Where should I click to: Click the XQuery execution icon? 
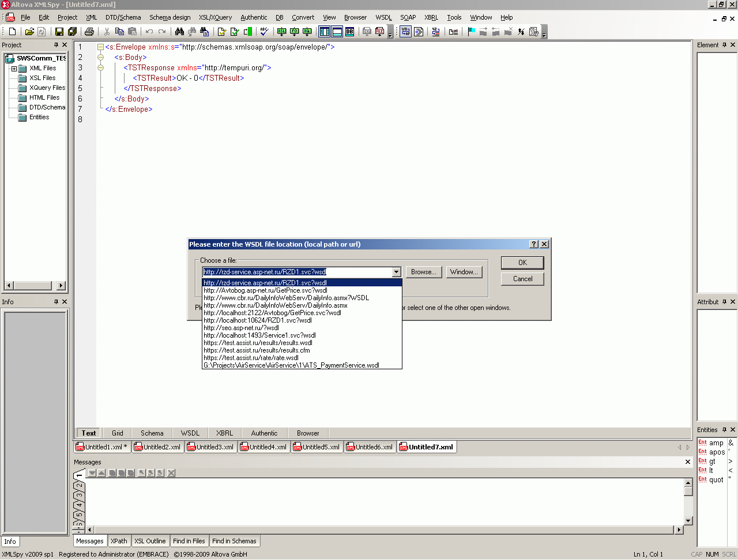click(x=307, y=32)
